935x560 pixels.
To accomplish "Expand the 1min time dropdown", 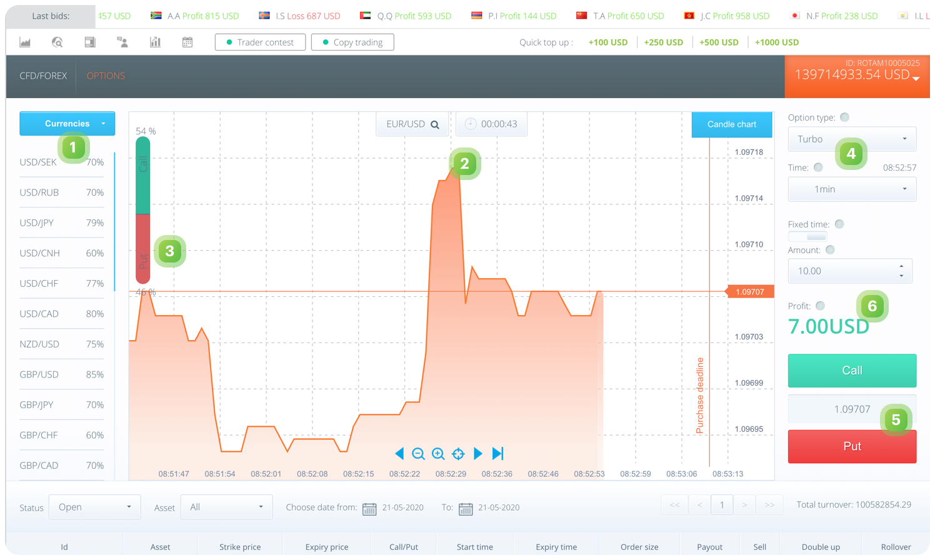I will (x=852, y=189).
